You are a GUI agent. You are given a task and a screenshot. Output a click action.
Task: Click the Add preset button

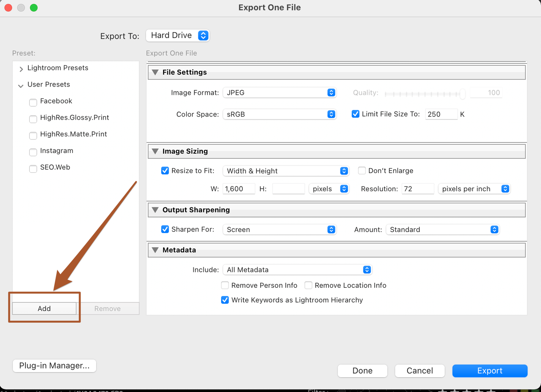pos(44,308)
